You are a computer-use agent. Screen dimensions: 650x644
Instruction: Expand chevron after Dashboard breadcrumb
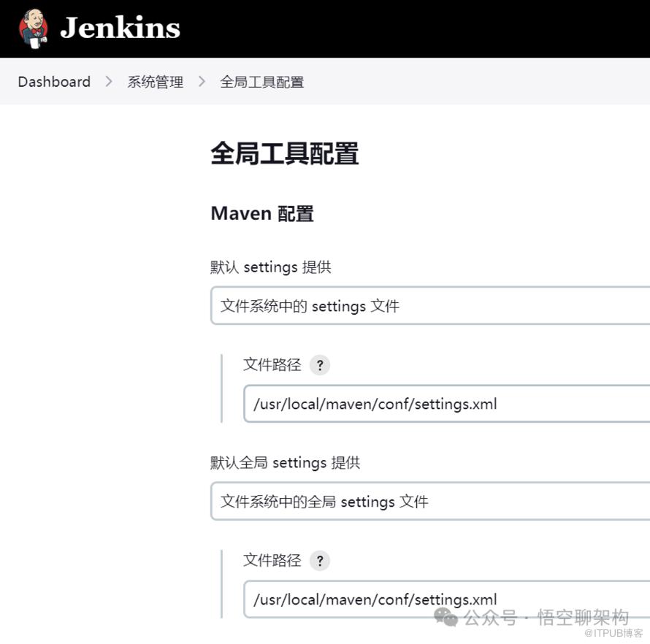click(109, 82)
